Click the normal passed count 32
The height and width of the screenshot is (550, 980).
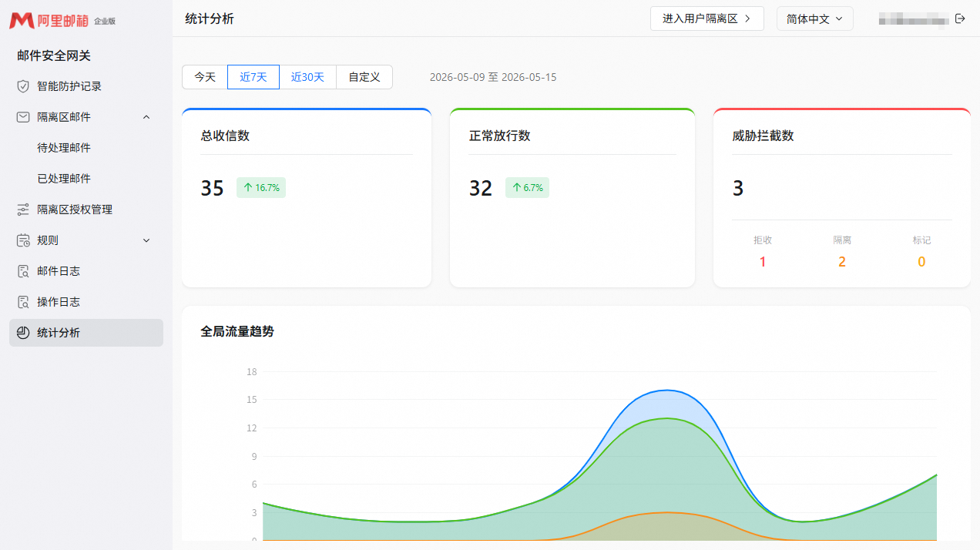481,188
